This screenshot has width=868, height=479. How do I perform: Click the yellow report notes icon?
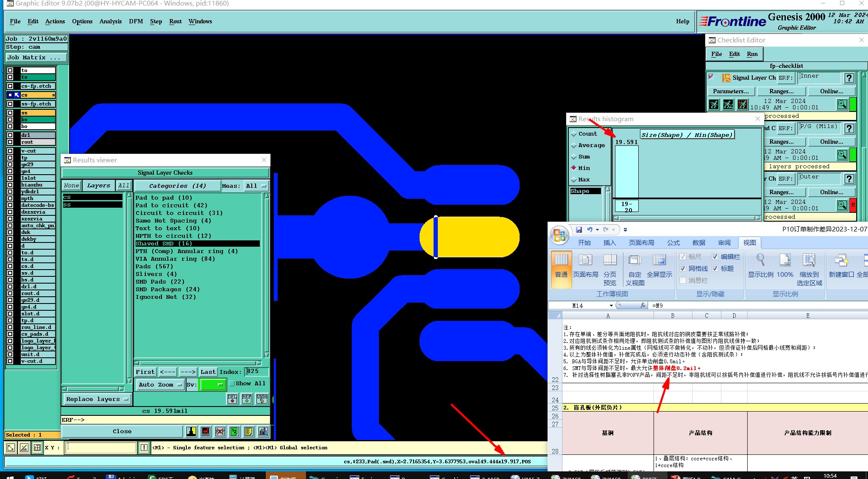point(249,432)
